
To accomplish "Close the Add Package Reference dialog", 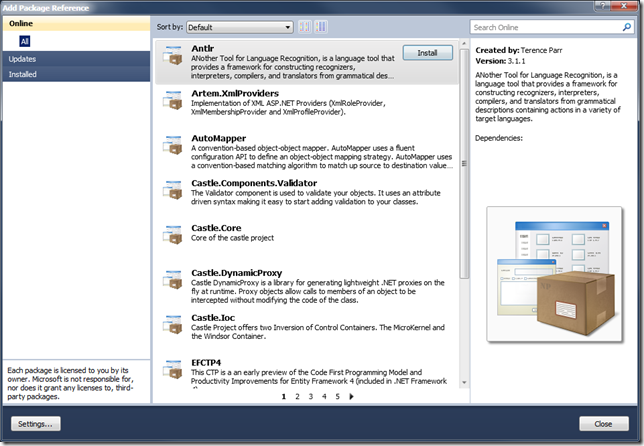I will click(604, 424).
